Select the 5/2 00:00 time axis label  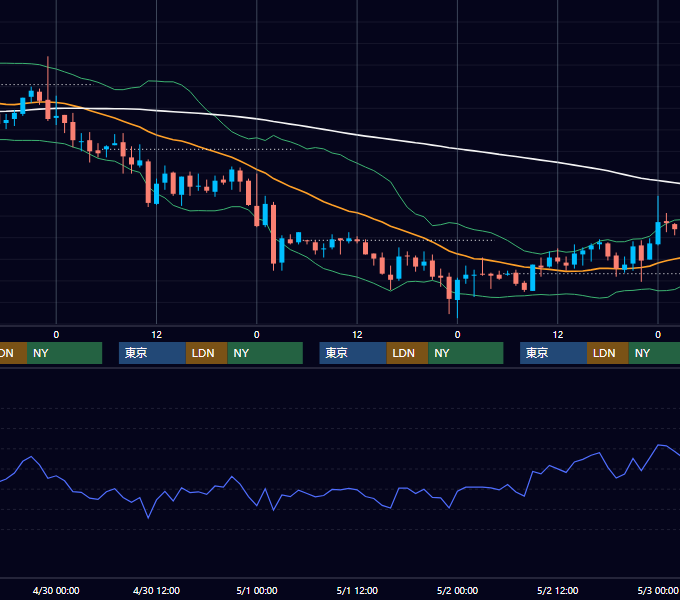coord(457,590)
